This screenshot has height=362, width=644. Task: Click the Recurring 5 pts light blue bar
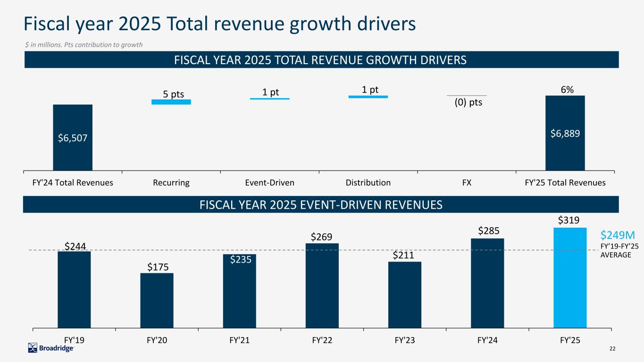click(x=171, y=102)
